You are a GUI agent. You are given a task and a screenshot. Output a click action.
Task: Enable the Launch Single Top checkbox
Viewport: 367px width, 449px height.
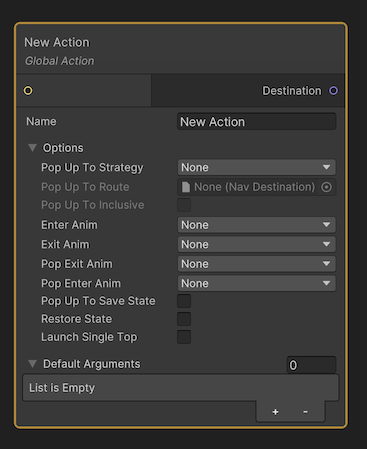[x=184, y=337]
